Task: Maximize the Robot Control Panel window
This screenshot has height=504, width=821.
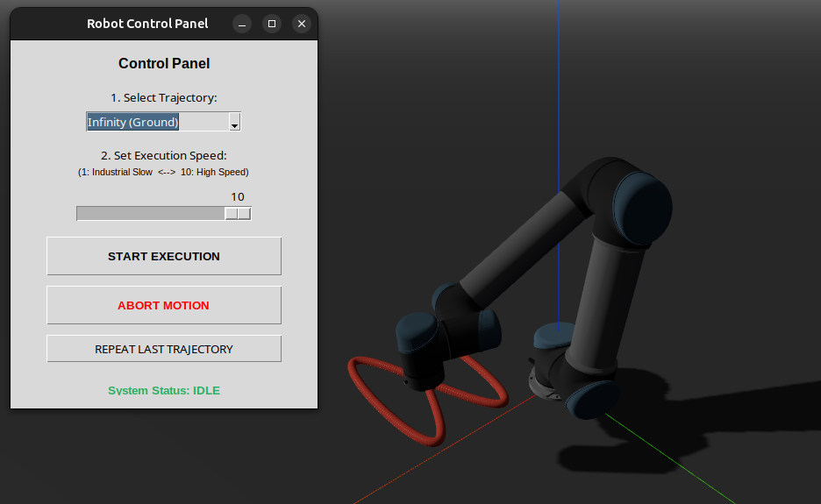Action: tap(272, 24)
